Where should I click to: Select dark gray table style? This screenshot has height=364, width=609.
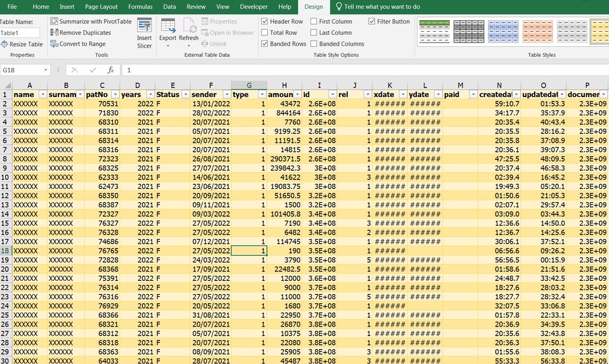469,31
